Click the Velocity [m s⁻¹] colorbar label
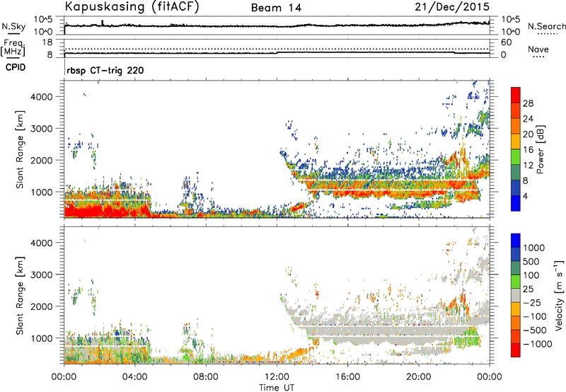566x392 pixels. click(x=559, y=296)
